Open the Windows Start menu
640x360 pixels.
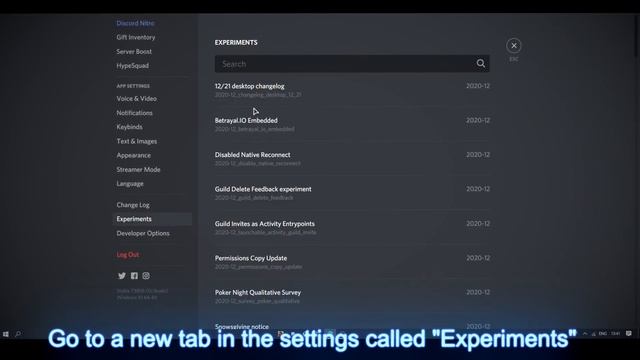(6, 334)
